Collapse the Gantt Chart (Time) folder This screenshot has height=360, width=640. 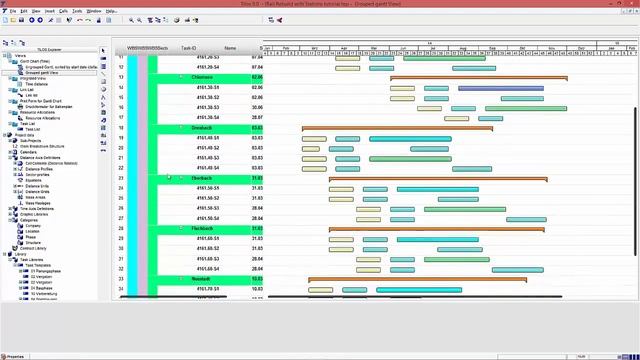(10, 61)
